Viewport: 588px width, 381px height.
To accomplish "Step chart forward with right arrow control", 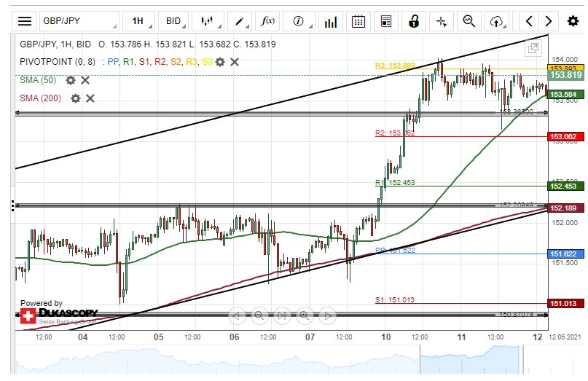I will tap(327, 315).
